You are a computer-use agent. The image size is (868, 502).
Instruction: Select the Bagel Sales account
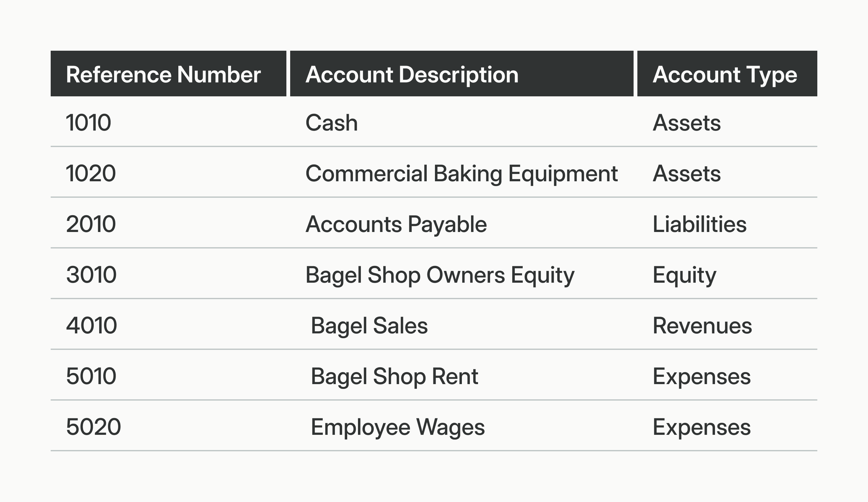tap(369, 325)
